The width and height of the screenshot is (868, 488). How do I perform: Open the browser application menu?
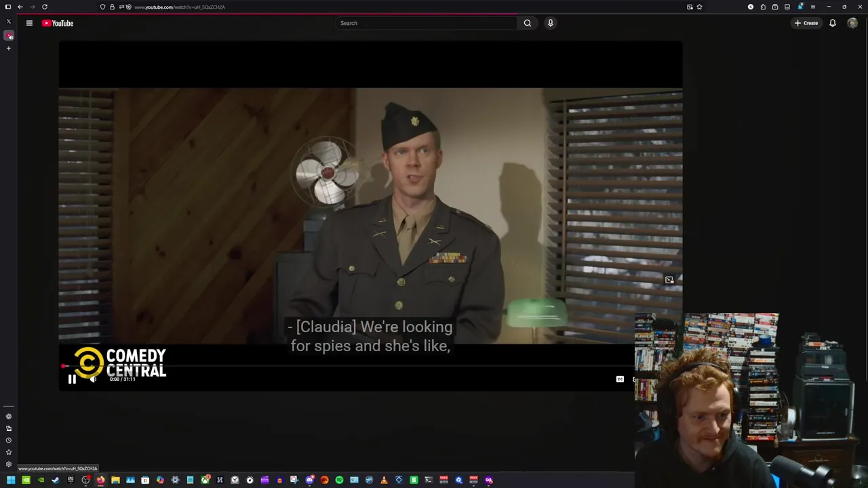click(812, 7)
